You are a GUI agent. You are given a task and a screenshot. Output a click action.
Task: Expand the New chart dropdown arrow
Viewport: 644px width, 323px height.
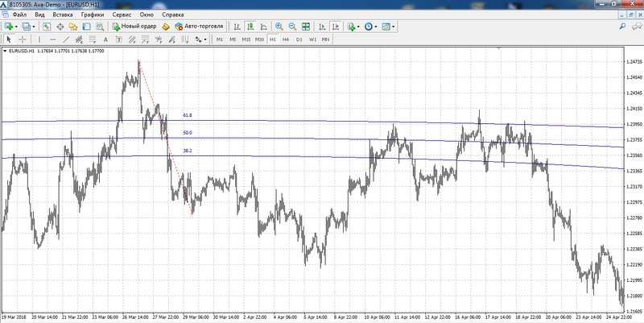tap(15, 27)
